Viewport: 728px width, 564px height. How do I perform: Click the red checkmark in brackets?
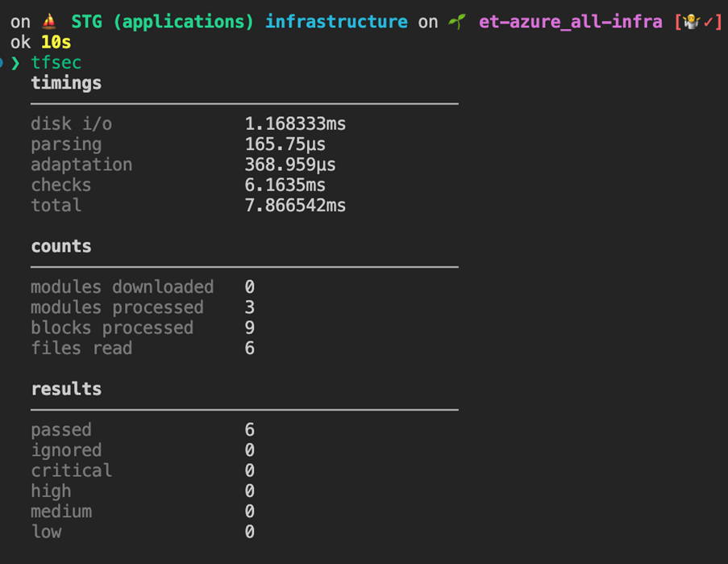(x=708, y=21)
